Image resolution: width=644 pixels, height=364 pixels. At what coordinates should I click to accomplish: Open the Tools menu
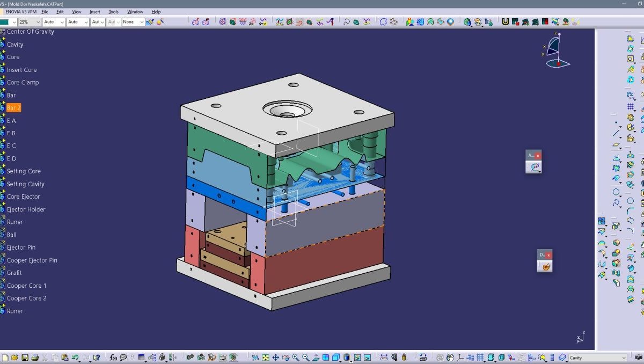click(114, 11)
